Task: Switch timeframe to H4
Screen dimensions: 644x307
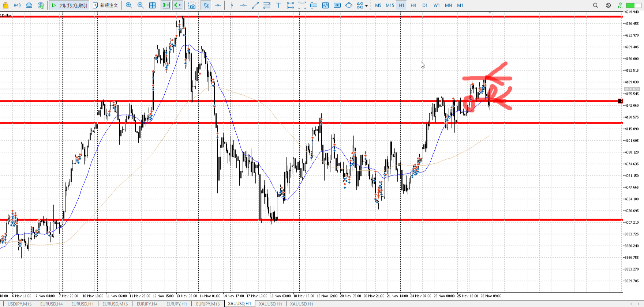Action: (413, 5)
